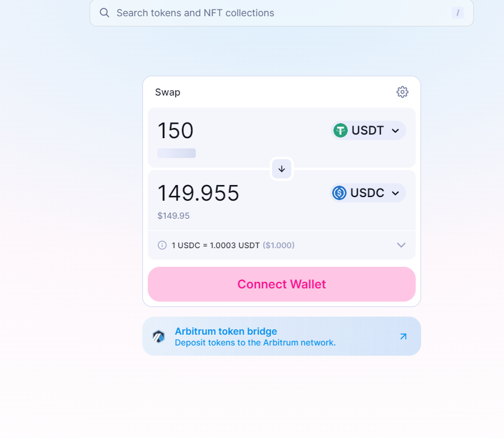Click the Connect Wallet button
The width and height of the screenshot is (504, 438).
tap(282, 284)
